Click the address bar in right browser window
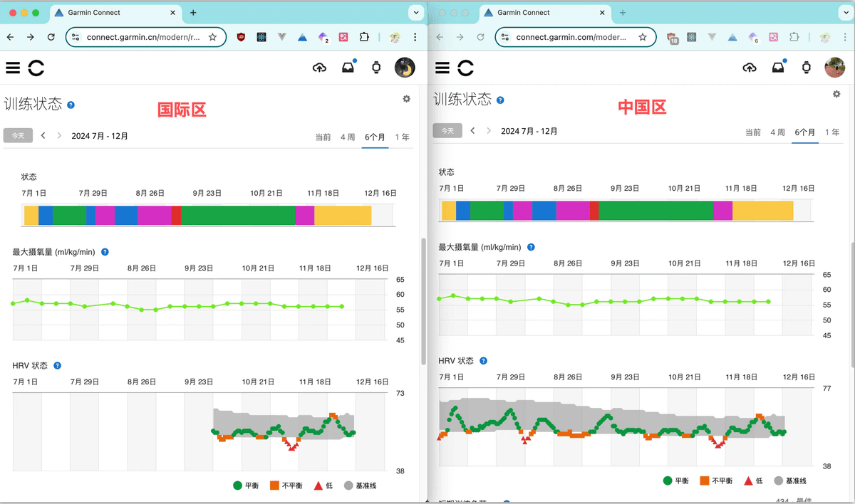The width and height of the screenshot is (855, 504). pos(570,37)
